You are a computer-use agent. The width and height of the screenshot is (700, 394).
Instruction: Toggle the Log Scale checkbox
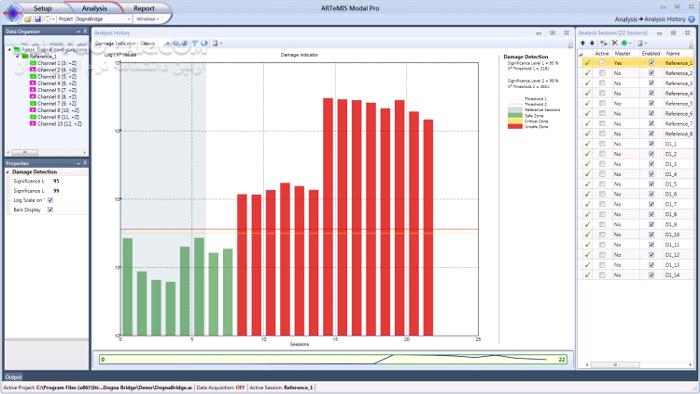[x=50, y=200]
